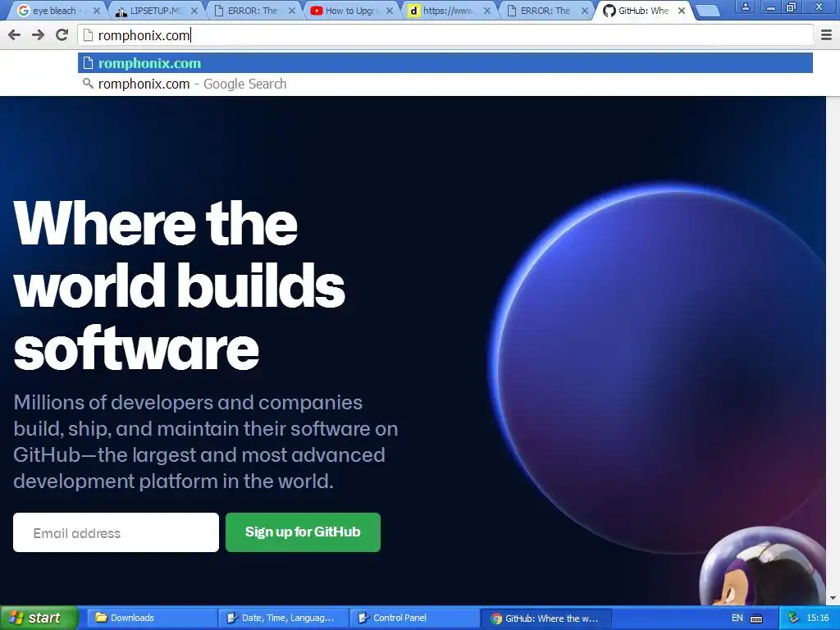Close the LIPSETUP tab
The image size is (840, 630).
pyautogui.click(x=194, y=11)
